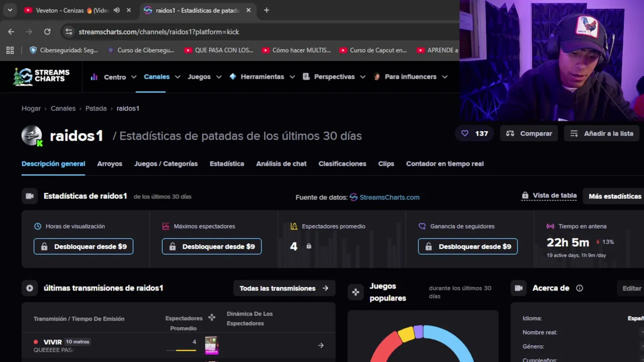Switch to the Clips tab

point(386,163)
